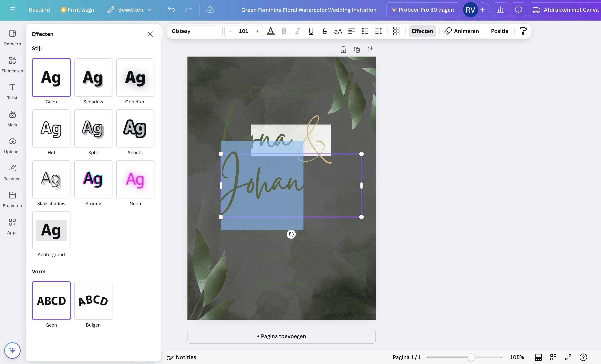Open the Positie tab in toolbar
This screenshot has width=601, height=364.
click(499, 31)
